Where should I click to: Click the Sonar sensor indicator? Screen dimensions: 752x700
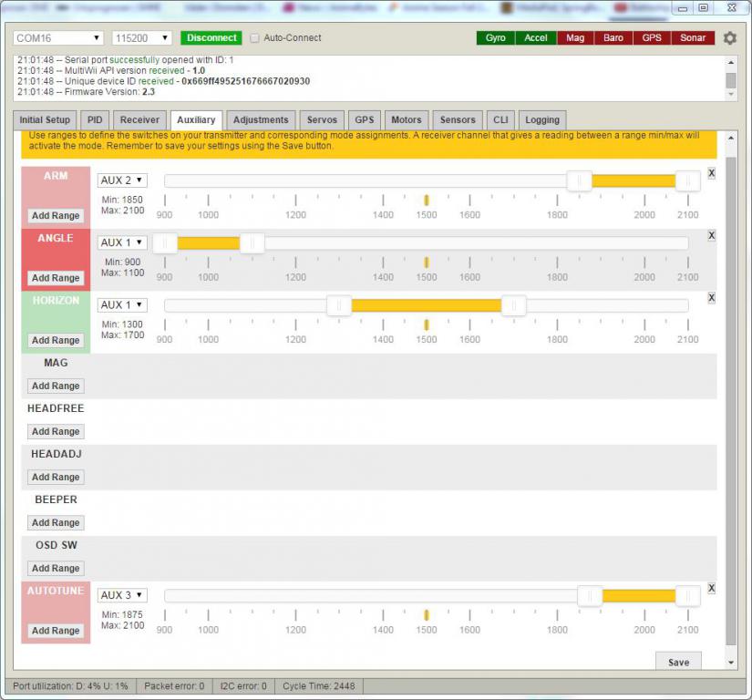(x=693, y=38)
